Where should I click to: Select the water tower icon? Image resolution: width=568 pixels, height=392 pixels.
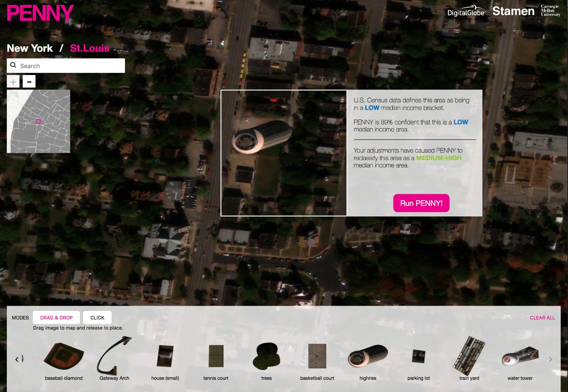click(x=520, y=356)
